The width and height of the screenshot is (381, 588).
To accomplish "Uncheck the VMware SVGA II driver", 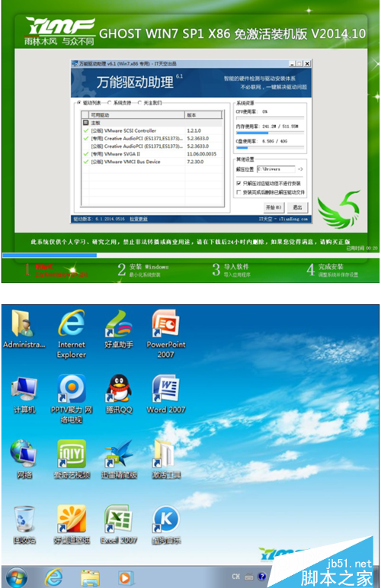I will 86,154.
